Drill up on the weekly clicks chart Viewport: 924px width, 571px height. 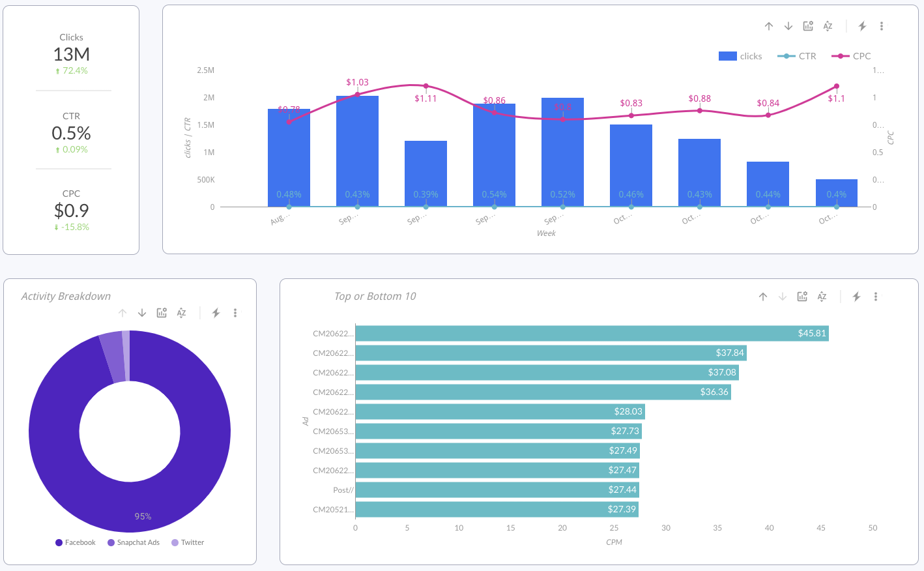click(x=769, y=26)
